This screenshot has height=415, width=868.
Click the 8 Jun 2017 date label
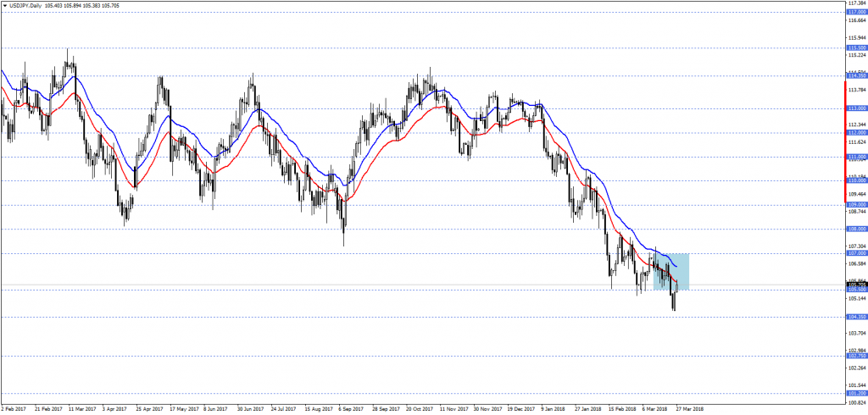(216, 410)
